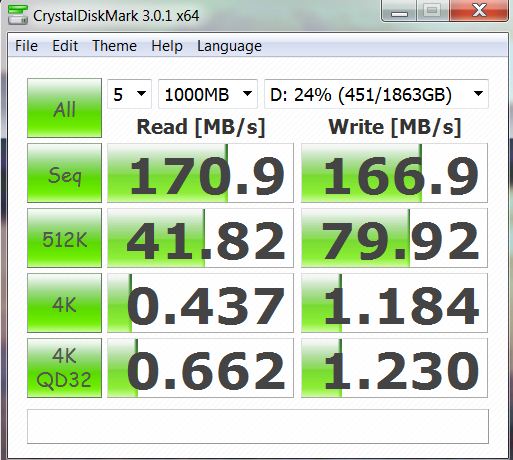Image resolution: width=513 pixels, height=460 pixels.
Task: Click the Seq write result 166.9
Action: point(394,173)
